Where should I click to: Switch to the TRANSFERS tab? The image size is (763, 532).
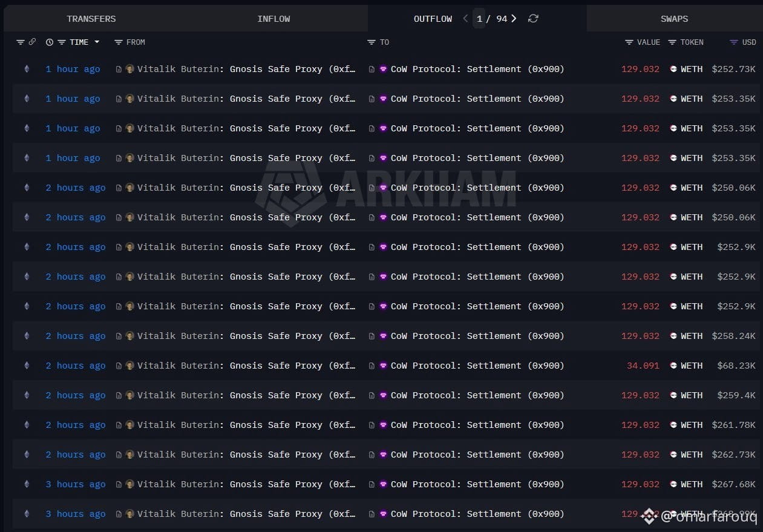[x=91, y=19]
